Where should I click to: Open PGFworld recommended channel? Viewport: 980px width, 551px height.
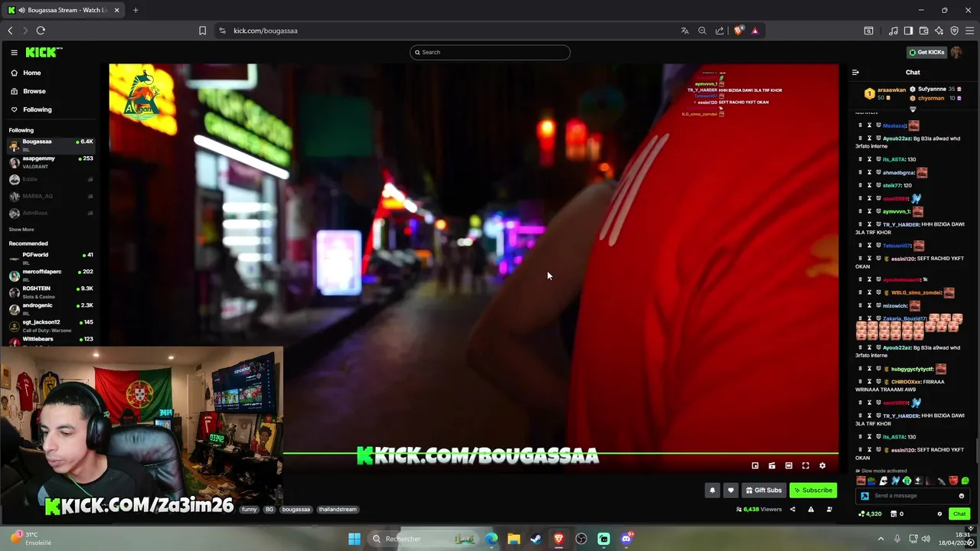50,258
